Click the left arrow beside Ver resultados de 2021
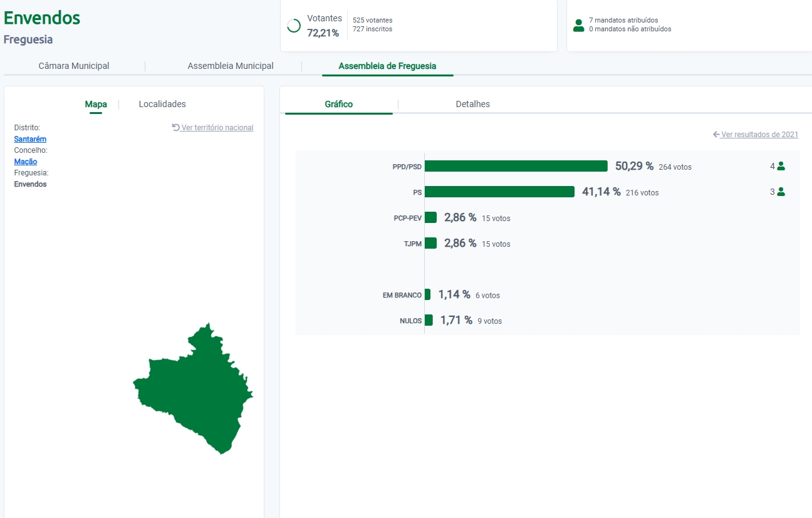Screen dimensions: 812x518 click(x=716, y=135)
